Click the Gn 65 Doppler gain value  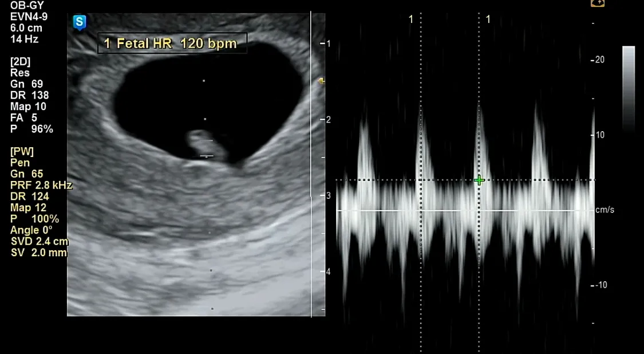27,174
